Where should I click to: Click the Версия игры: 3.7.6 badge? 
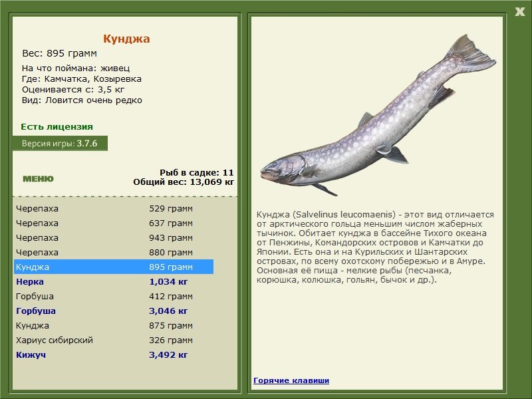(60, 143)
